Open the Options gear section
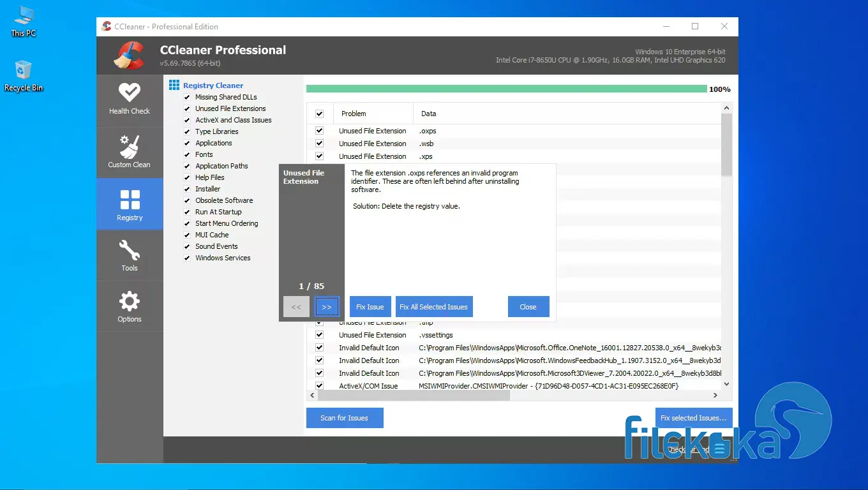 (130, 306)
